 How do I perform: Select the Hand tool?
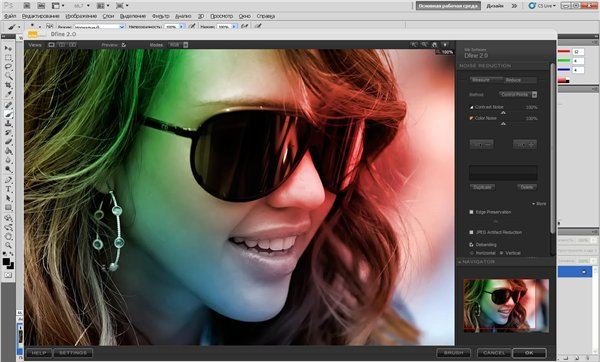pos(8,237)
